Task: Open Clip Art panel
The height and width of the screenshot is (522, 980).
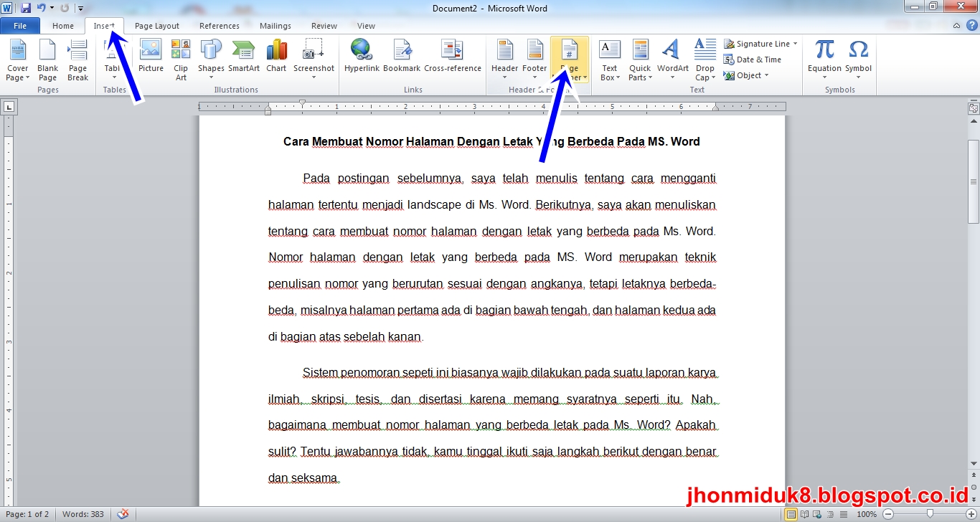Action: pyautogui.click(x=181, y=60)
